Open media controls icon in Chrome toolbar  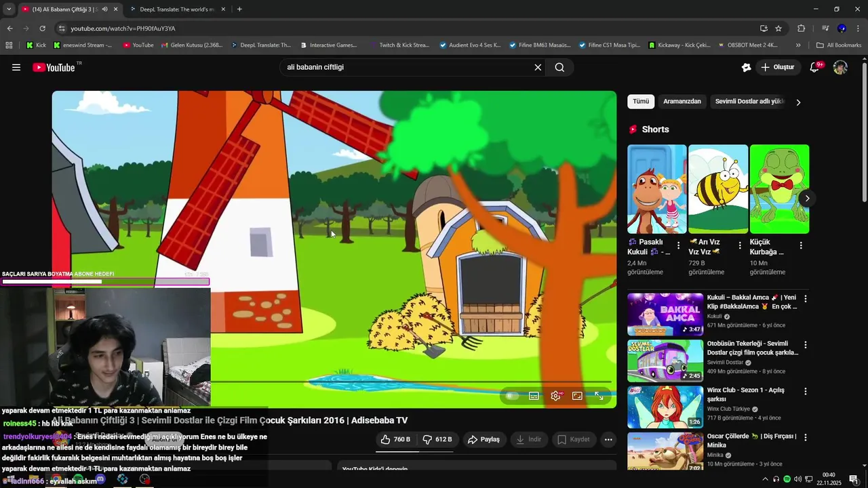click(x=825, y=28)
